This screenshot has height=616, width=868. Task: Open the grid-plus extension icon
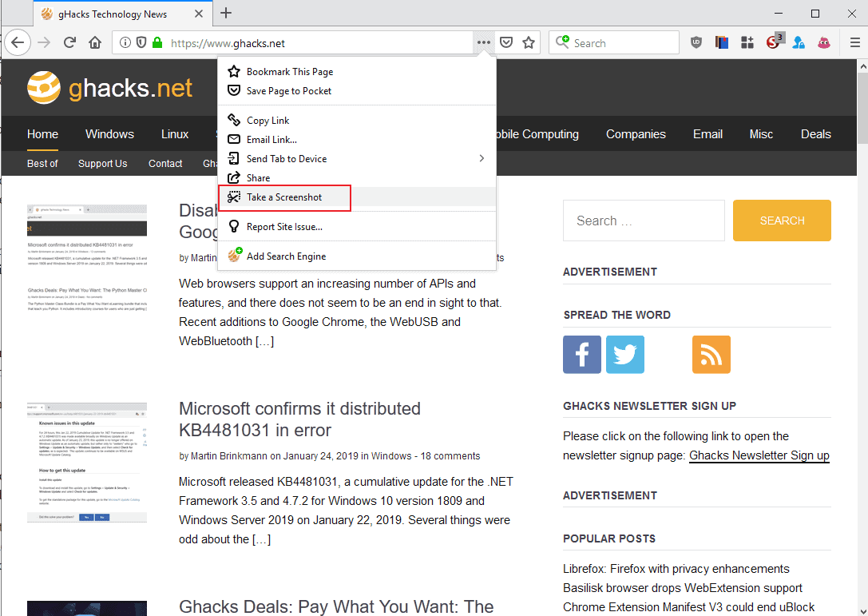747,42
